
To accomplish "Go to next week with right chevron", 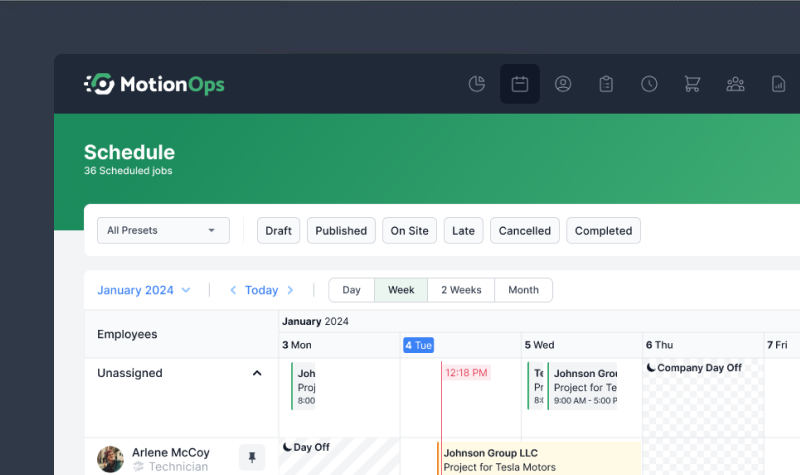I will [290, 290].
